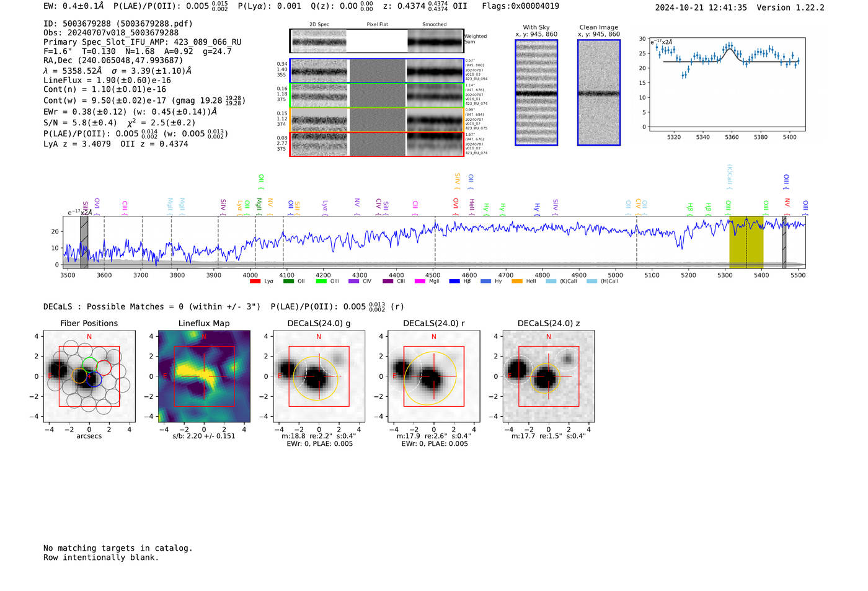Click the s/b: 2.20 +/- 0.151 caption
This screenshot has height=591, width=868.
(x=204, y=436)
